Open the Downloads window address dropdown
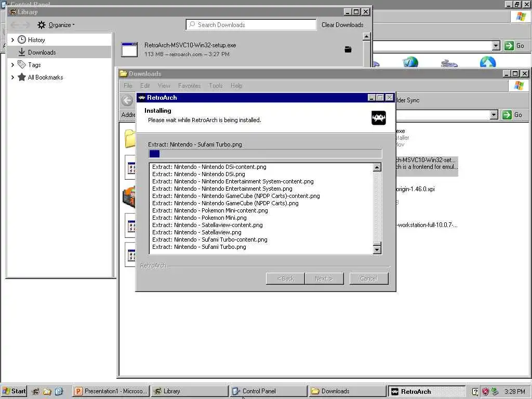 coord(494,115)
